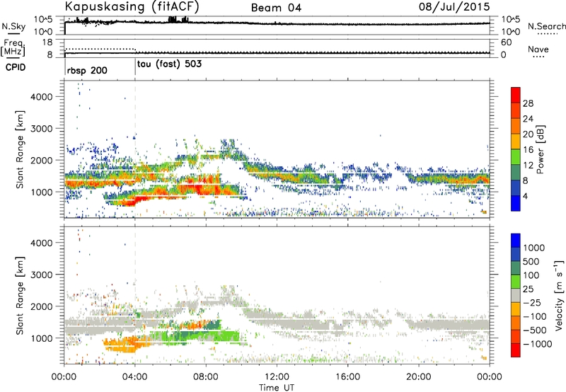Click the '04:00' time axis tick label

[x=135, y=377]
